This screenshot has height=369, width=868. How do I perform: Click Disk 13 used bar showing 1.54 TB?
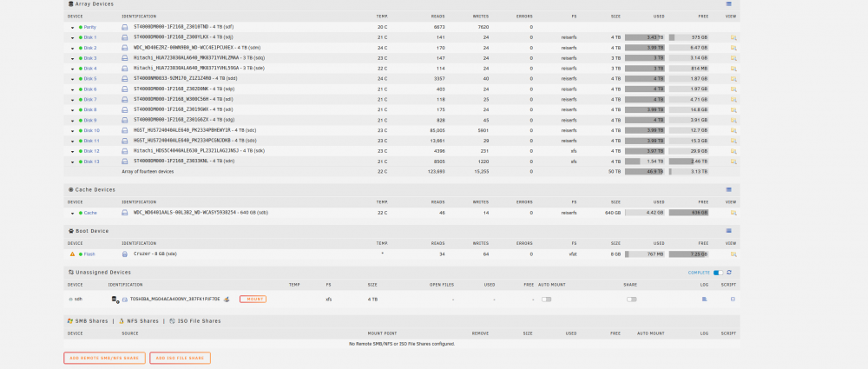pos(645,161)
